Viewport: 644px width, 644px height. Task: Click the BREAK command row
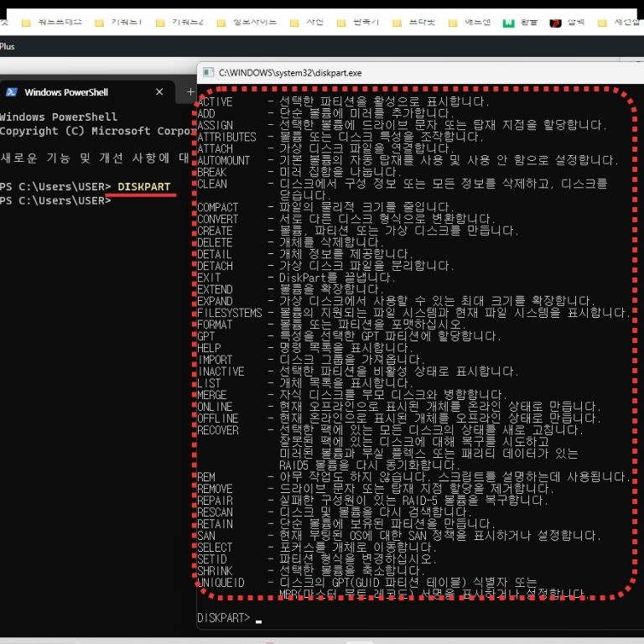pos(299,172)
